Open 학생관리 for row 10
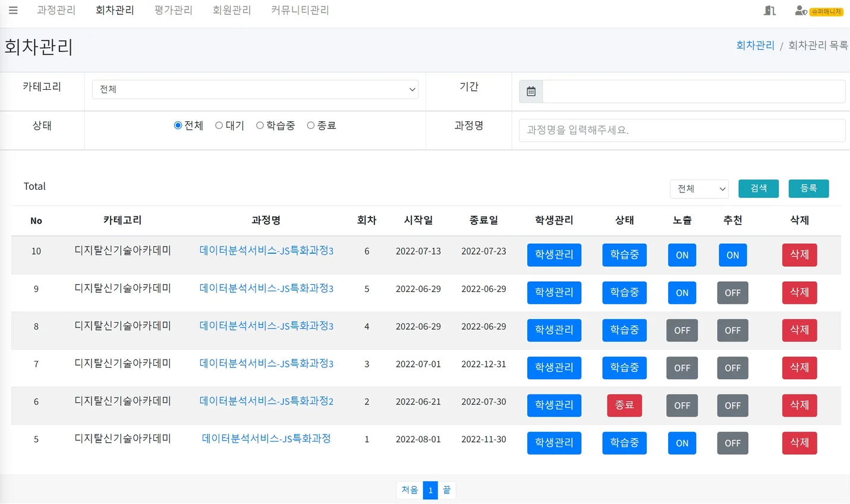Screen dimensions: 850x504 (554, 255)
